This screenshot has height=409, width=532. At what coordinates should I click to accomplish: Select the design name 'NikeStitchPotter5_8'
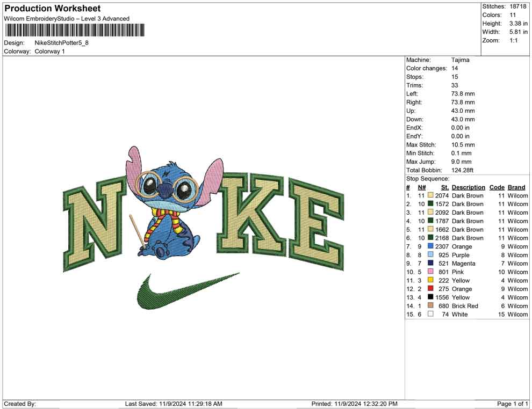tap(61, 43)
